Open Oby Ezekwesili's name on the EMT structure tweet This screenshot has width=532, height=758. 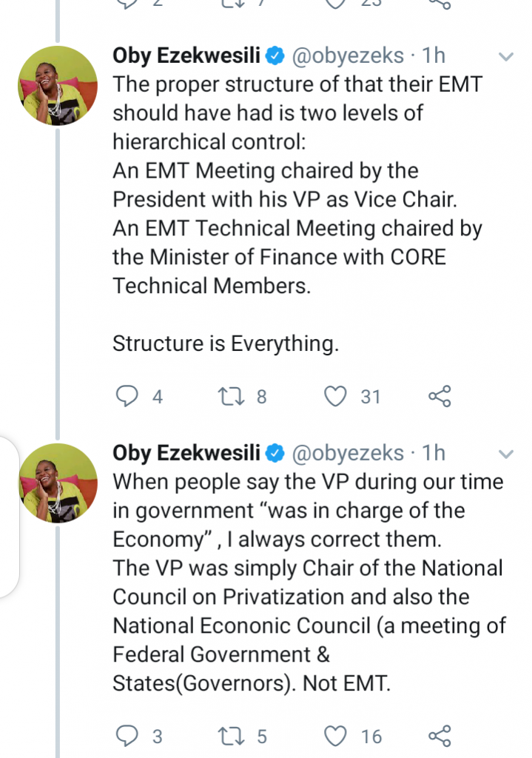186,56
